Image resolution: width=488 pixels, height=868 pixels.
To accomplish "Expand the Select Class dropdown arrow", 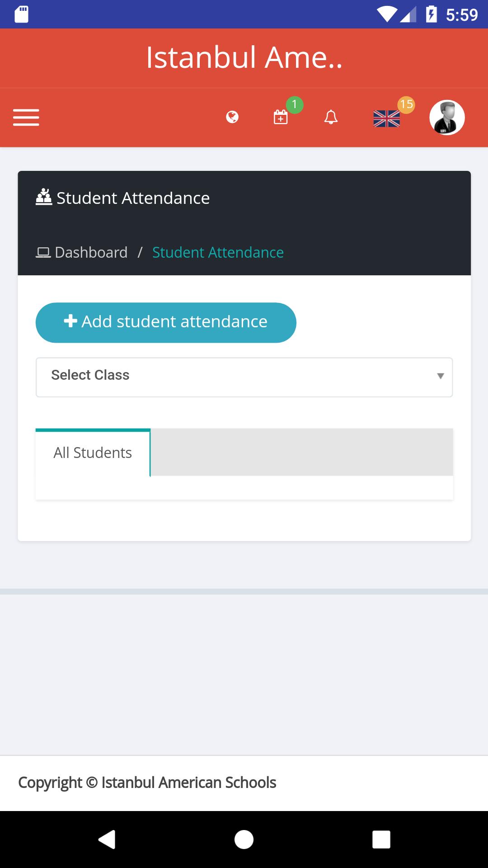I will [x=441, y=376].
